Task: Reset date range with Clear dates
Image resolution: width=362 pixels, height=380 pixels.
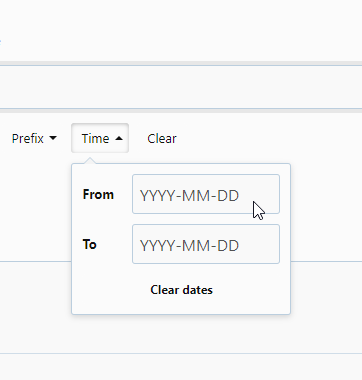Action: (x=181, y=290)
